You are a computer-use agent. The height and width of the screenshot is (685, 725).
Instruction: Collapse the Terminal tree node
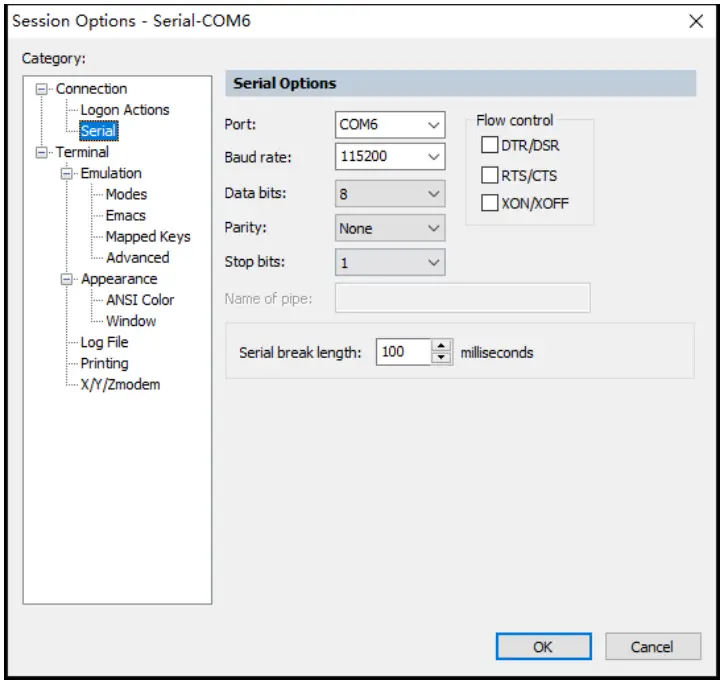click(x=42, y=152)
